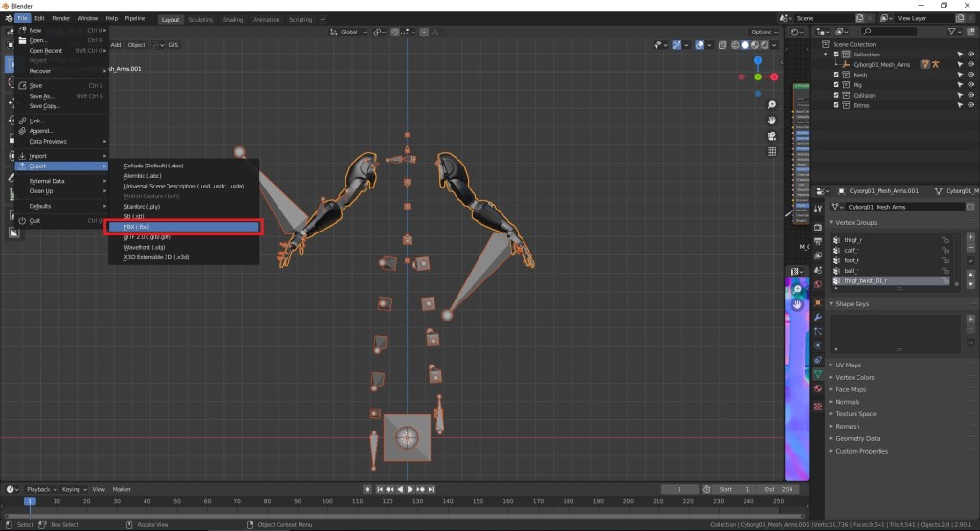Toggle X-ray mode in the viewport header
The width and height of the screenshot is (980, 531).
pyautogui.click(x=724, y=44)
